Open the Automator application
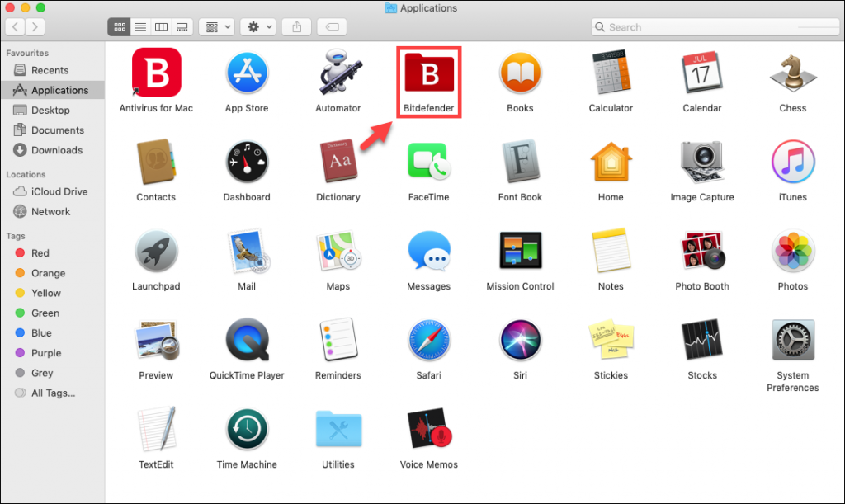The image size is (845, 504). [338, 74]
